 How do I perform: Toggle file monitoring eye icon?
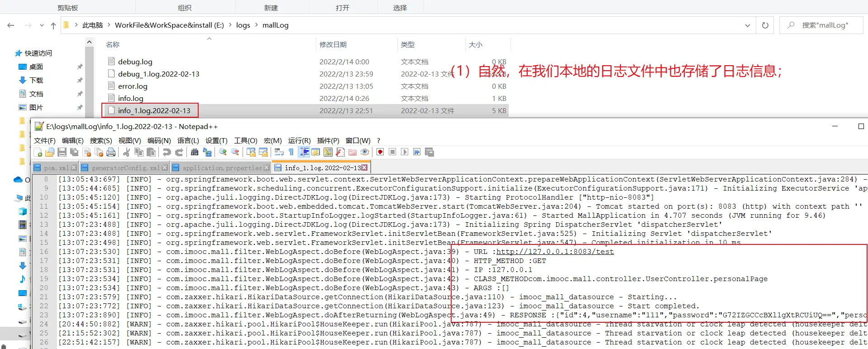365,152
